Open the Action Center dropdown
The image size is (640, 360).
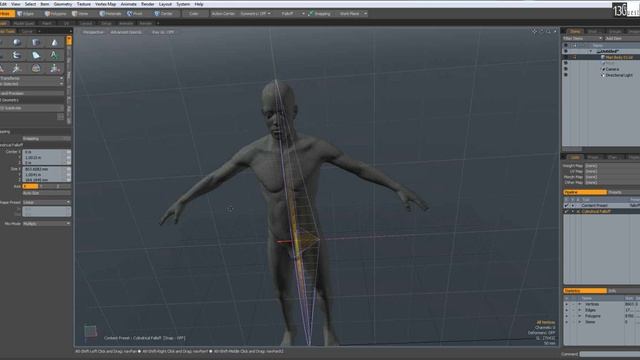point(223,13)
